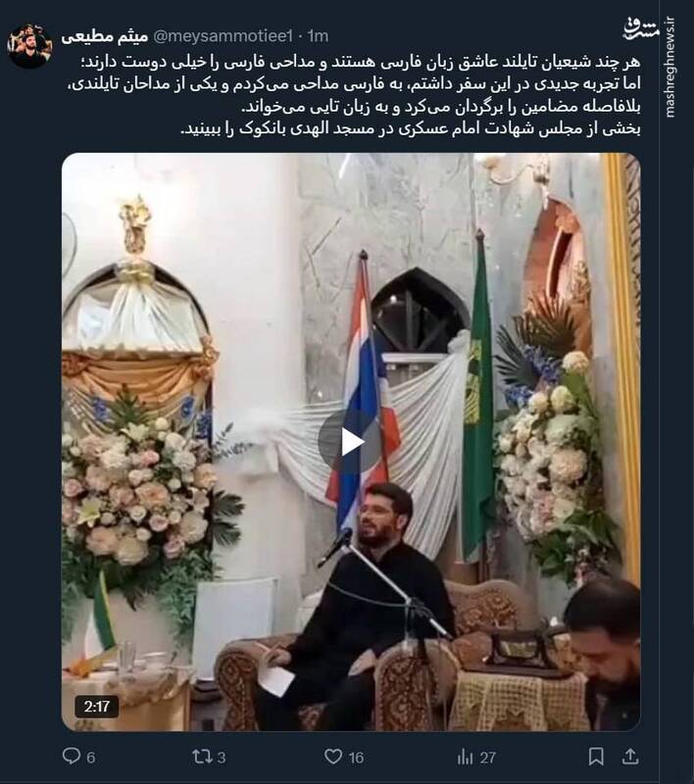Open the author's profile avatar
The image size is (694, 784).
[30, 46]
